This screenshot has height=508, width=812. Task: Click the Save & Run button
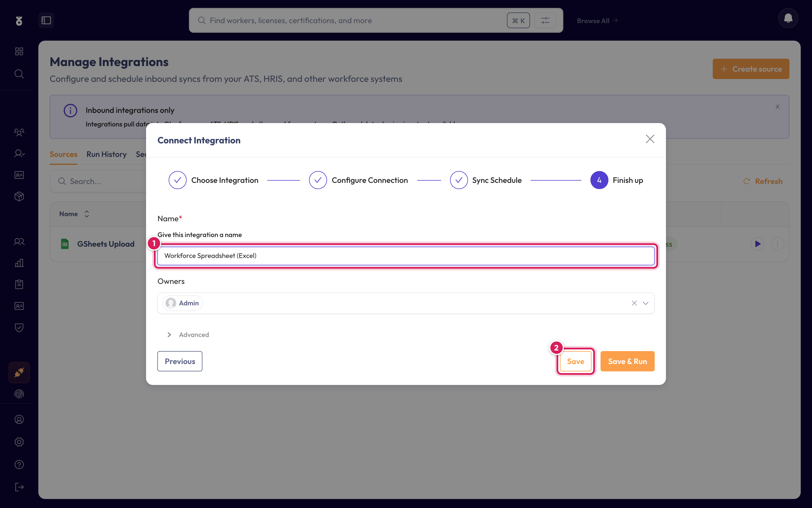coord(627,361)
